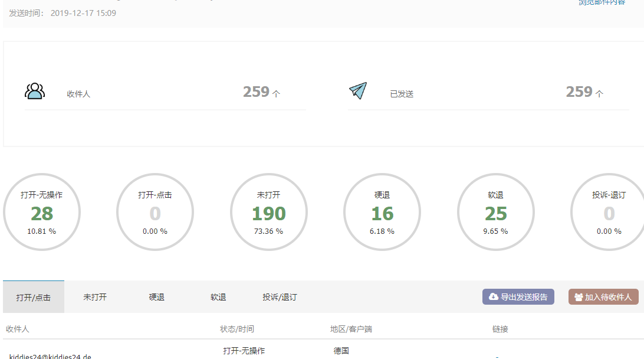Click the sent count 259
This screenshot has width=644, height=359.
click(x=579, y=92)
